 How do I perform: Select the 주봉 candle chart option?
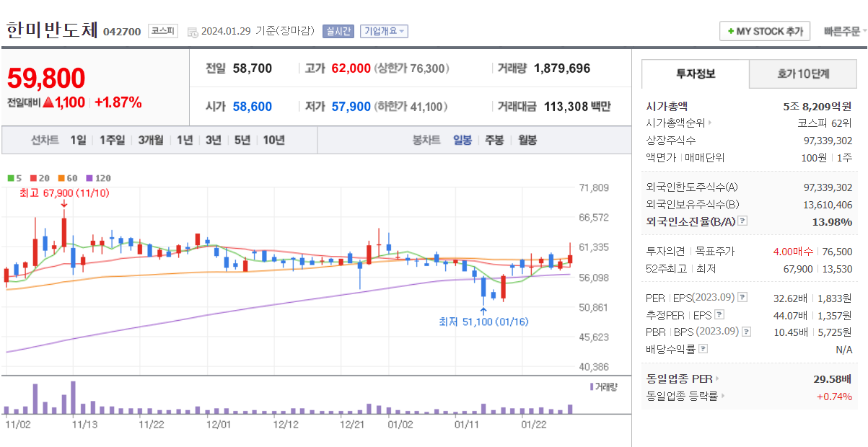pyautogui.click(x=494, y=140)
